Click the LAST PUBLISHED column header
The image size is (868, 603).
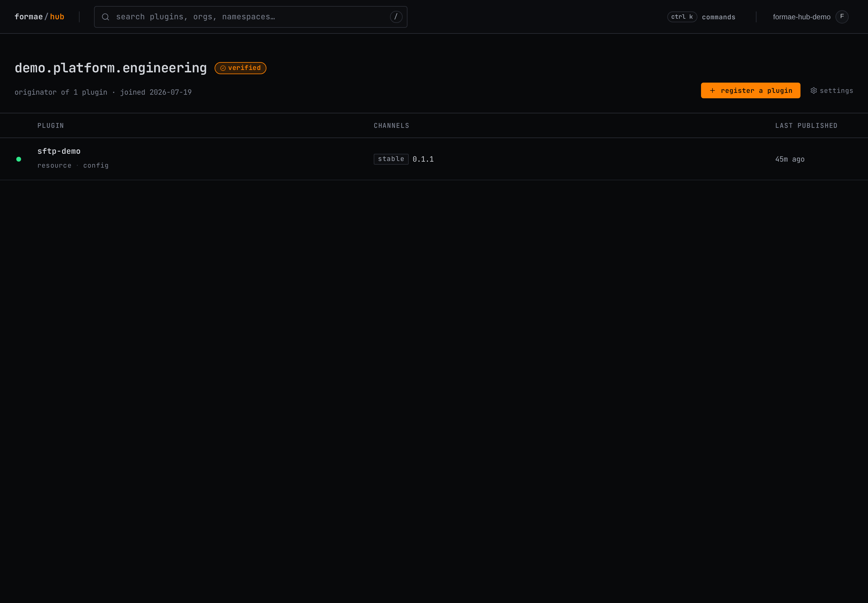(806, 125)
